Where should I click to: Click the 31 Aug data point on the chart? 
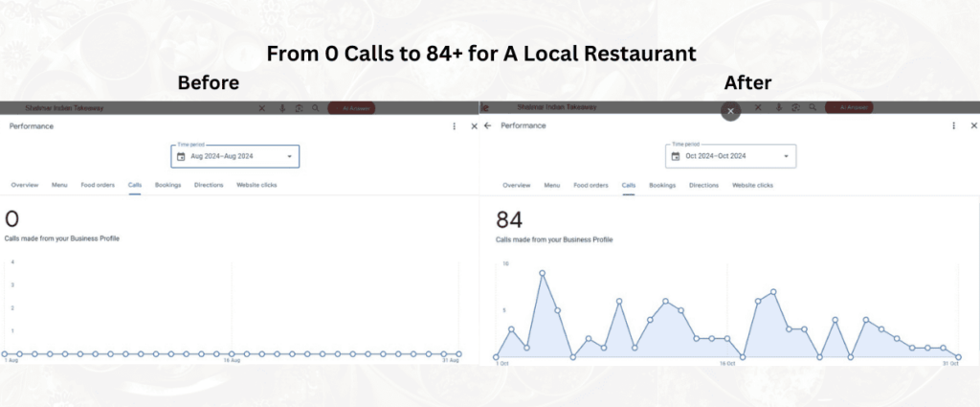click(458, 354)
